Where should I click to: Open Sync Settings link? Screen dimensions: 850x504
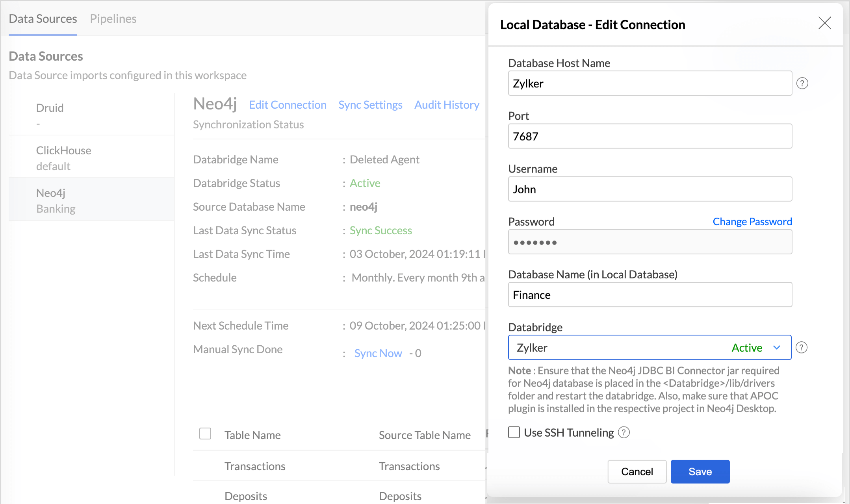pyautogui.click(x=370, y=105)
